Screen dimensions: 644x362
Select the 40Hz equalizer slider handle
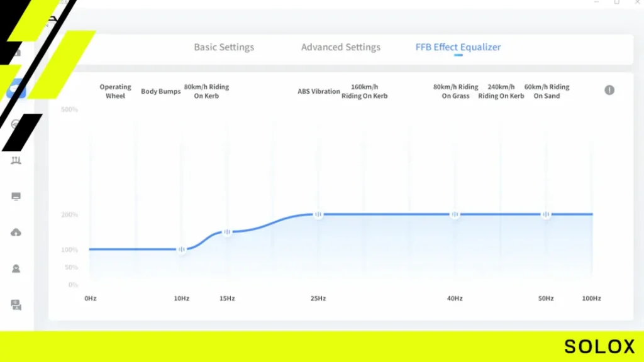[x=455, y=214]
